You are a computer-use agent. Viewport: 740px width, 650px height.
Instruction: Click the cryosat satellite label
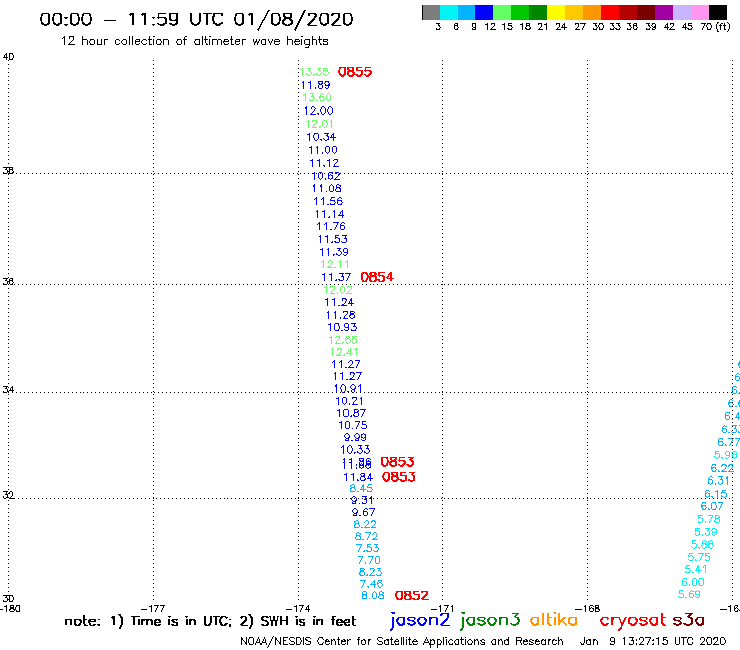click(632, 621)
